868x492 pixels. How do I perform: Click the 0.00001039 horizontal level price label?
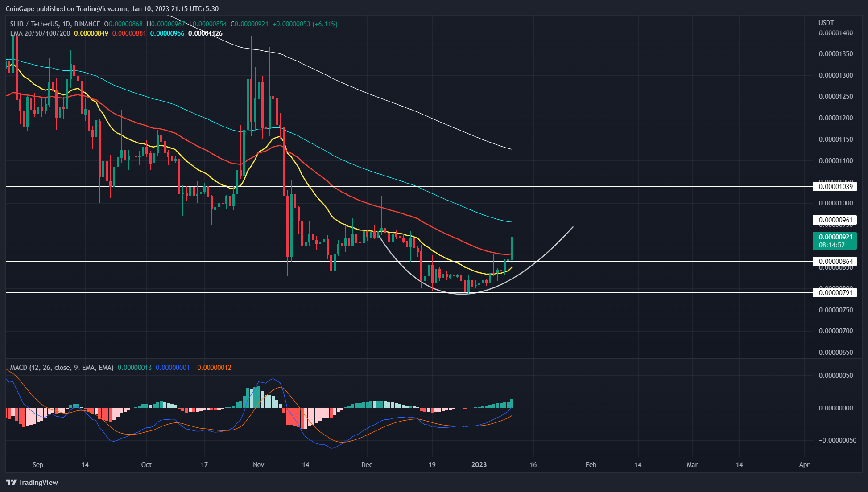pos(835,186)
